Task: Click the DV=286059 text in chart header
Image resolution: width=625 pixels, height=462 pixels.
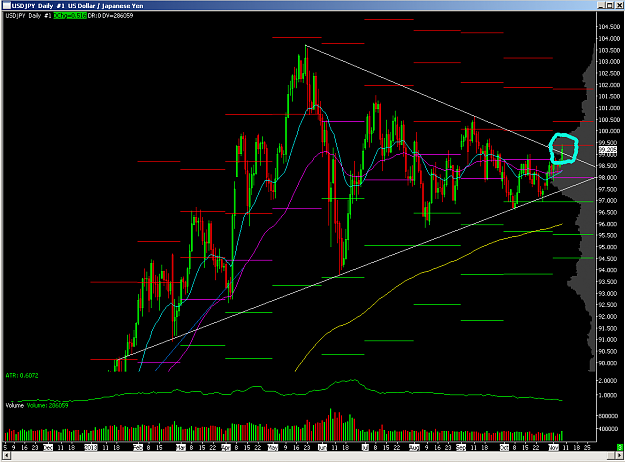Action: [117, 16]
